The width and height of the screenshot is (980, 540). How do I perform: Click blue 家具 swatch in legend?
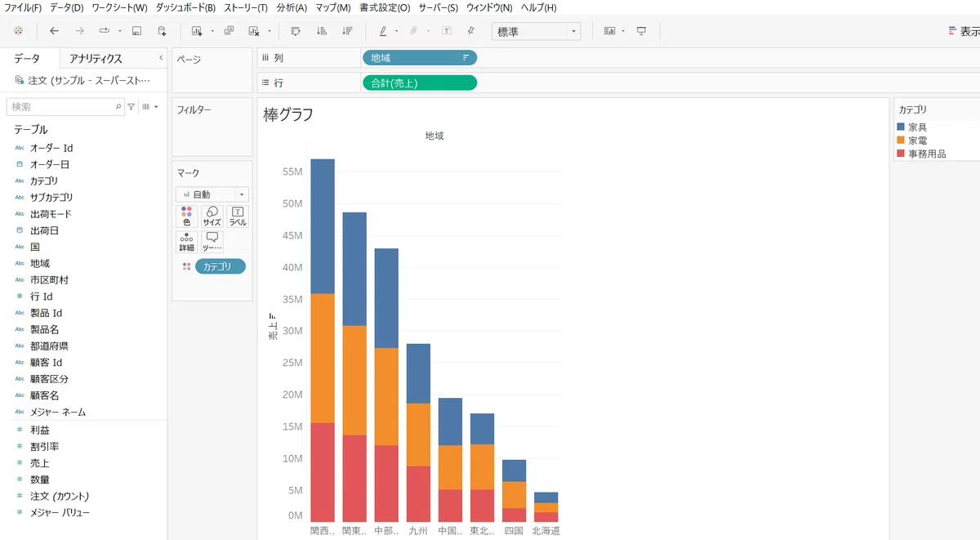pyautogui.click(x=901, y=127)
